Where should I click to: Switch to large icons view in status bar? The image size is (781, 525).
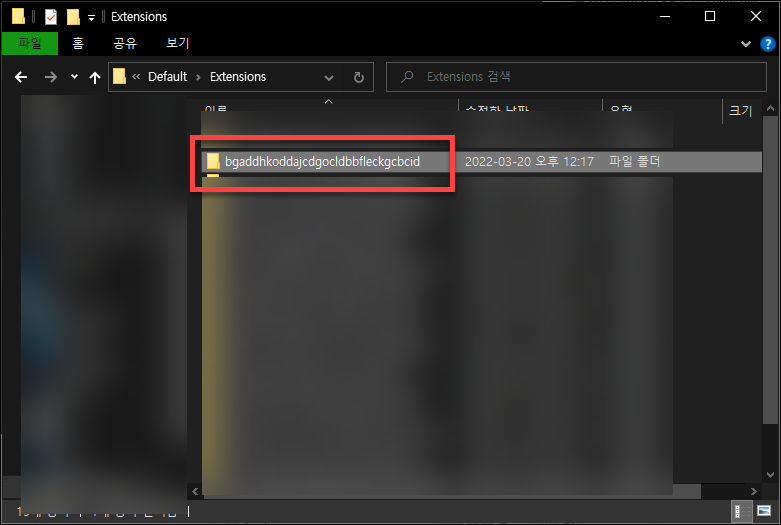[764, 511]
